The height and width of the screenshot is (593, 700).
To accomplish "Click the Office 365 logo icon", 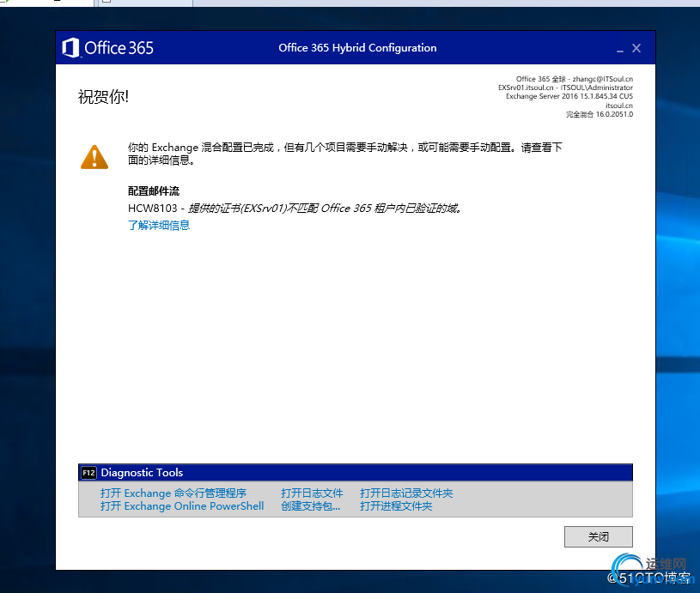I will [70, 47].
